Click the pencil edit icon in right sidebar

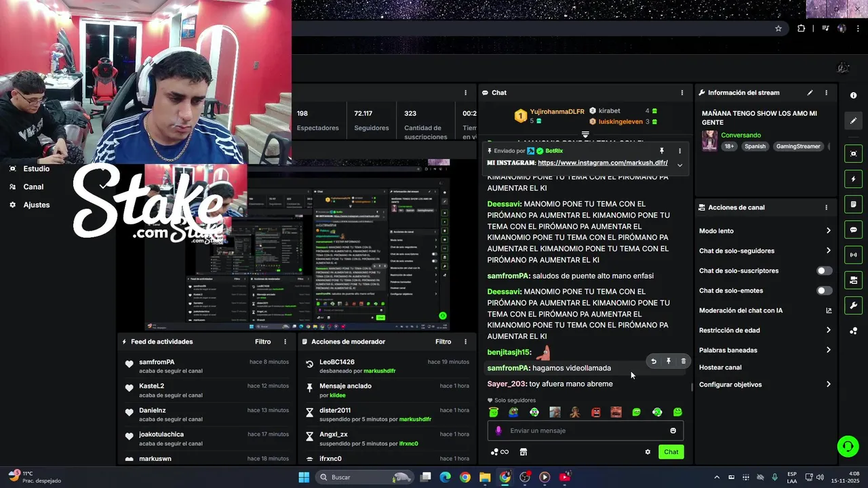(x=853, y=121)
